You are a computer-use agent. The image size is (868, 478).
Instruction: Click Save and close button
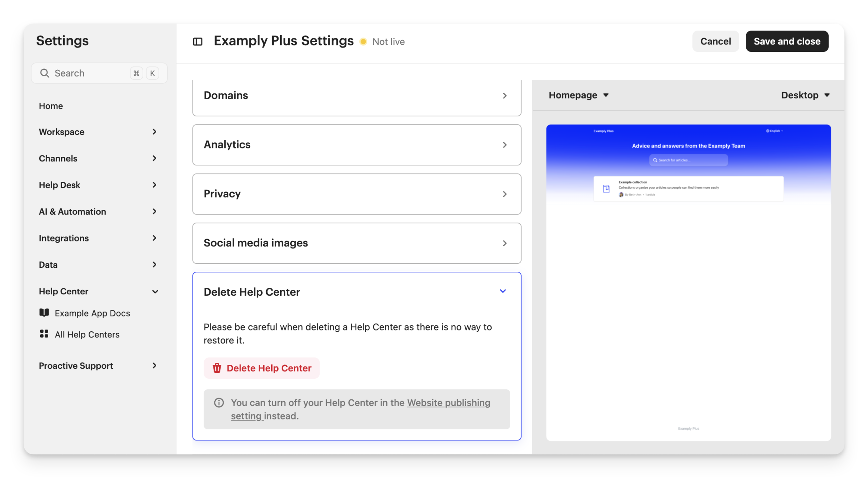(787, 42)
